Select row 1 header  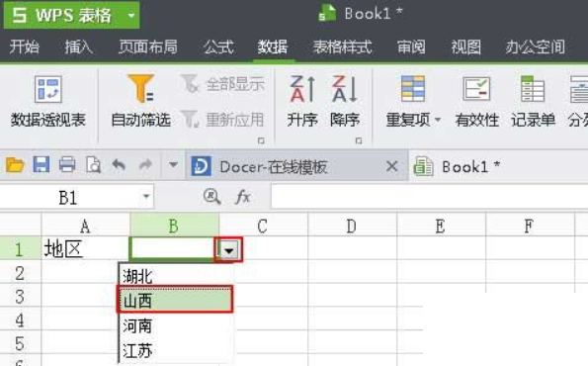point(20,248)
